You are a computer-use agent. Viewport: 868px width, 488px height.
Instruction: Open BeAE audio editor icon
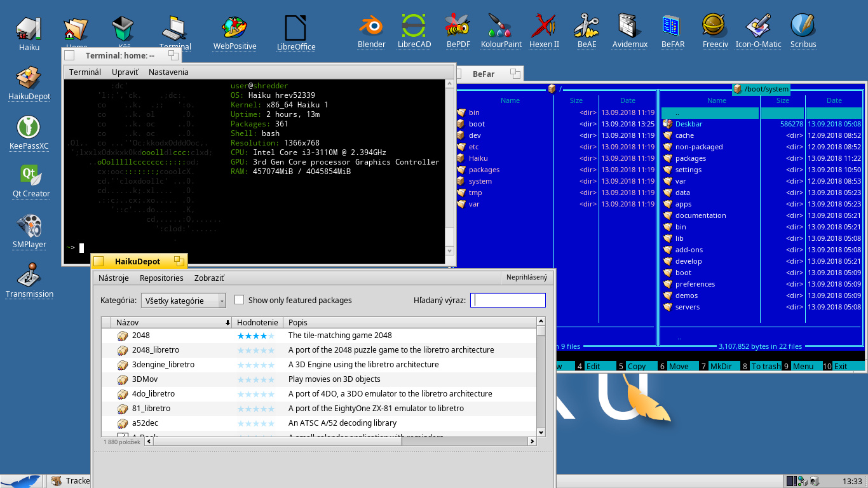(587, 25)
